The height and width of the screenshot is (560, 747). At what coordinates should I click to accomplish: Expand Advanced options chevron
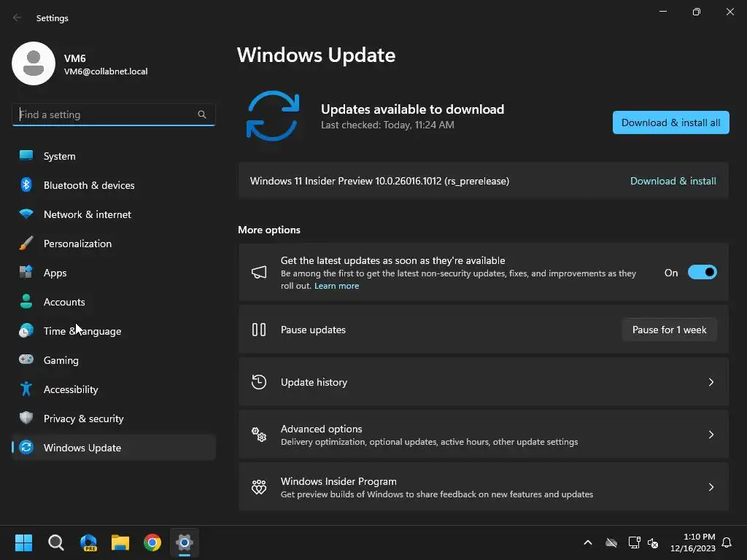[711, 435]
